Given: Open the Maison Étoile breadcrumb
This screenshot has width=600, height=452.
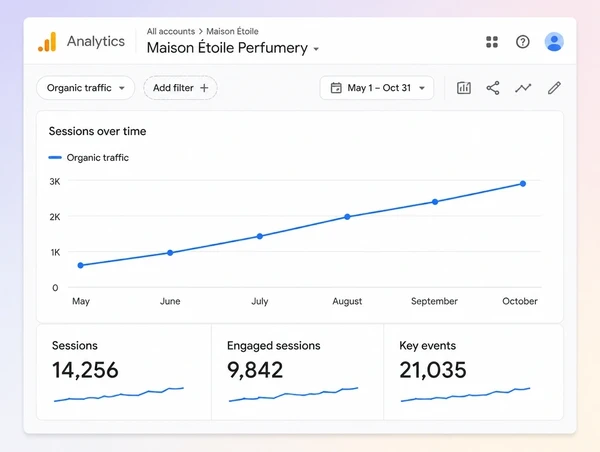Looking at the screenshot, I should pyautogui.click(x=232, y=31).
